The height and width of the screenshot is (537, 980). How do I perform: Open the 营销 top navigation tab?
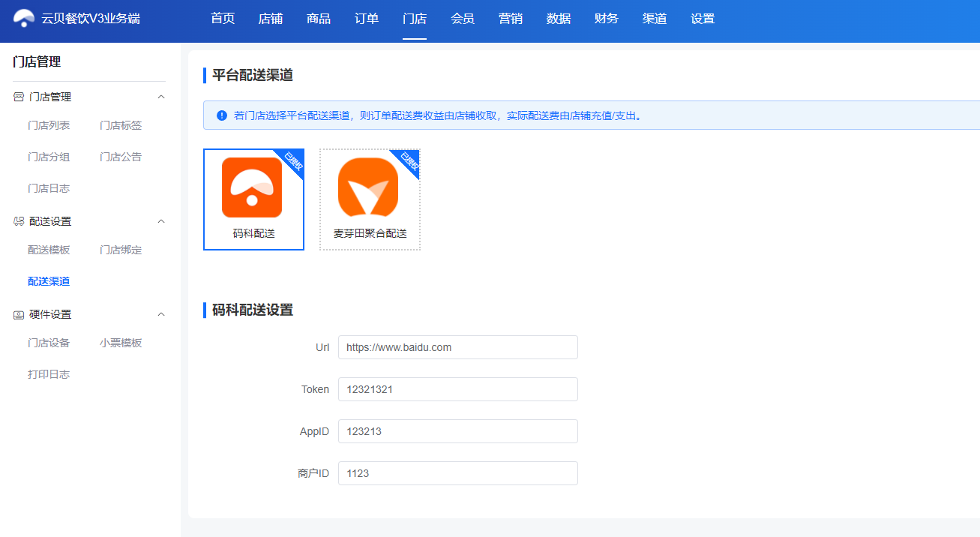[511, 19]
